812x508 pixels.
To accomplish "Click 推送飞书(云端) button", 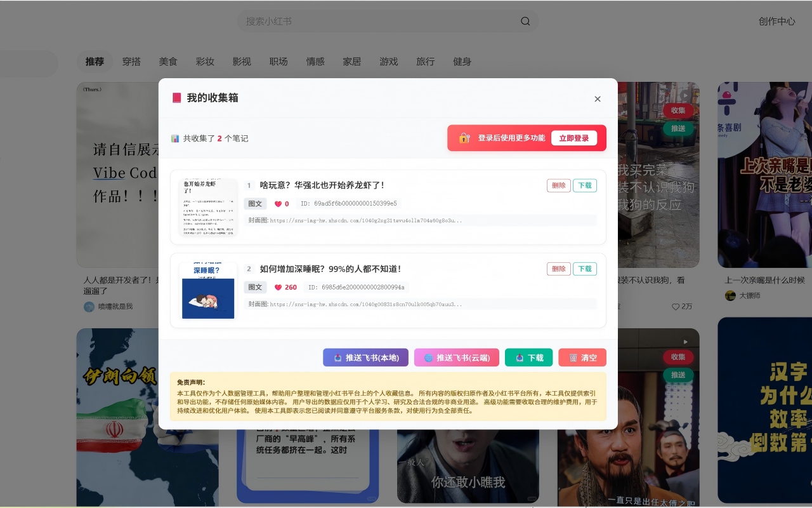I will tap(457, 358).
